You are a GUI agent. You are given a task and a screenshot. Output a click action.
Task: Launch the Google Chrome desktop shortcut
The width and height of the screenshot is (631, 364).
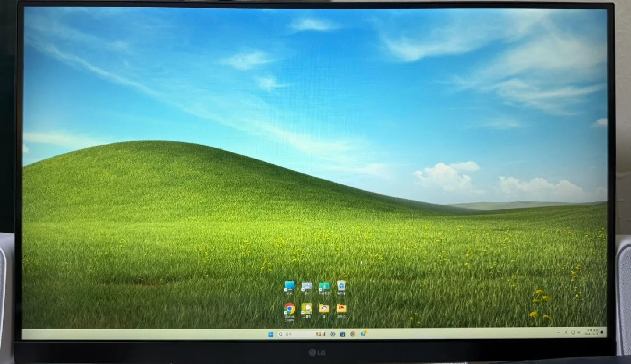(289, 312)
